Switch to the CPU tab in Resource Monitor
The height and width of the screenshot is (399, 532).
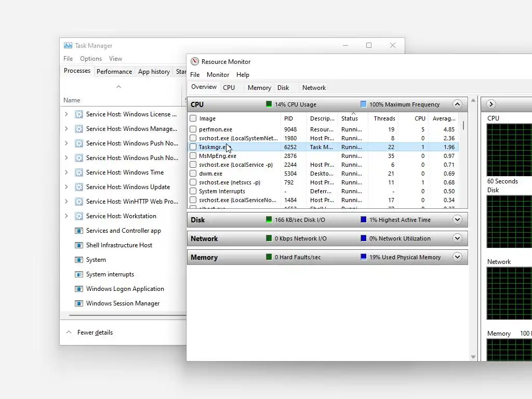[x=229, y=87]
